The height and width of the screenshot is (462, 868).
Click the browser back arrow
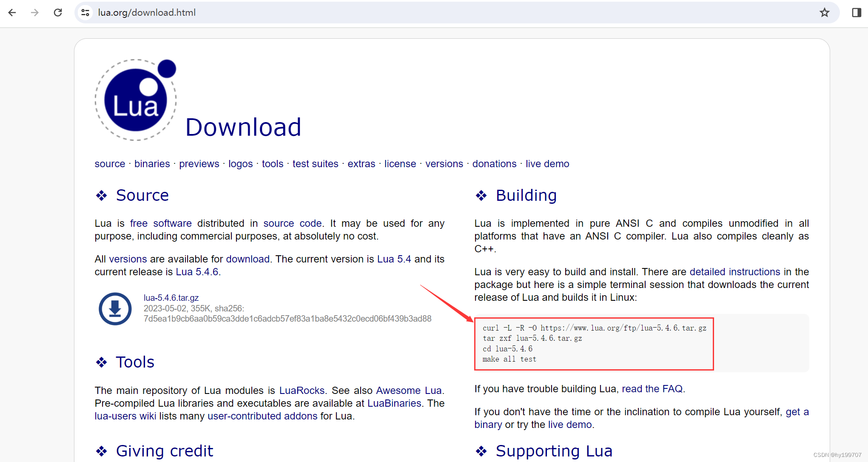pyautogui.click(x=12, y=12)
